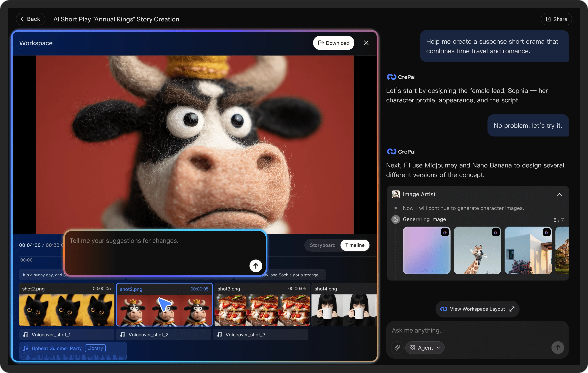The width and height of the screenshot is (588, 373).
Task: Click the expand arrows on View Workspace Layout
Action: [x=512, y=309]
